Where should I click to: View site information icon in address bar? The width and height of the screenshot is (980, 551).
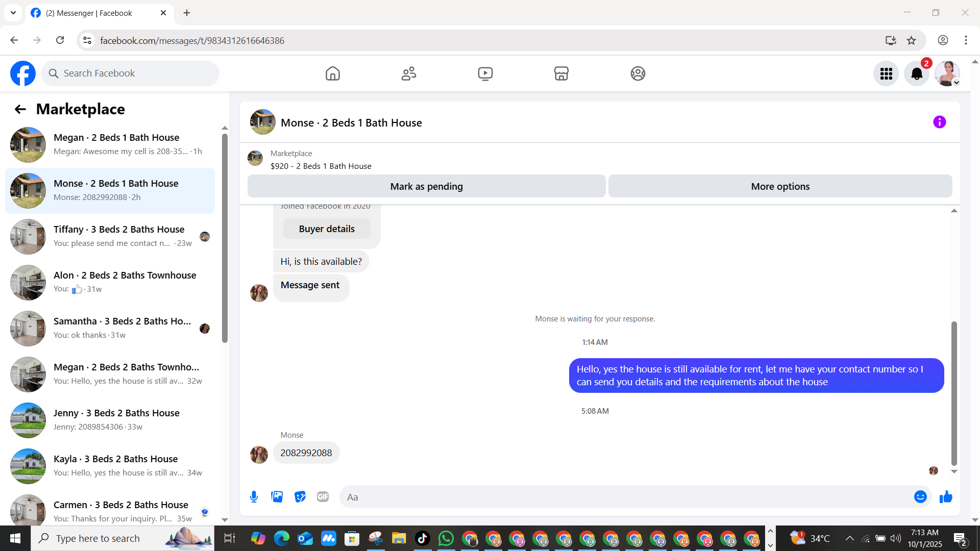(88, 40)
